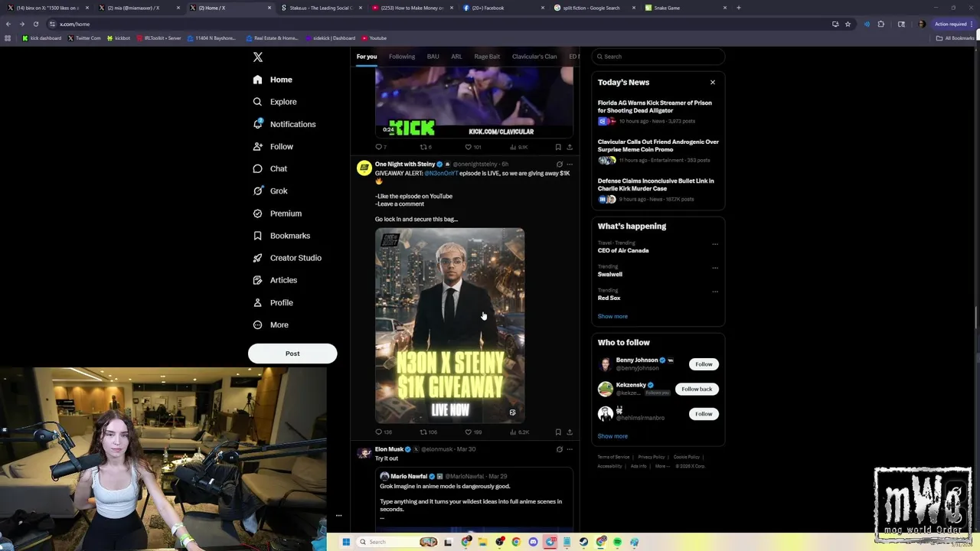Viewport: 980px width, 551px height.
Task: Click Show more under Who to follow
Action: tap(612, 436)
